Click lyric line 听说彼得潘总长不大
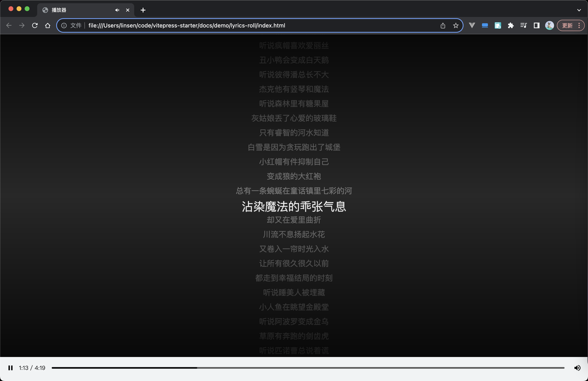Image resolution: width=588 pixels, height=381 pixels. [294, 74]
